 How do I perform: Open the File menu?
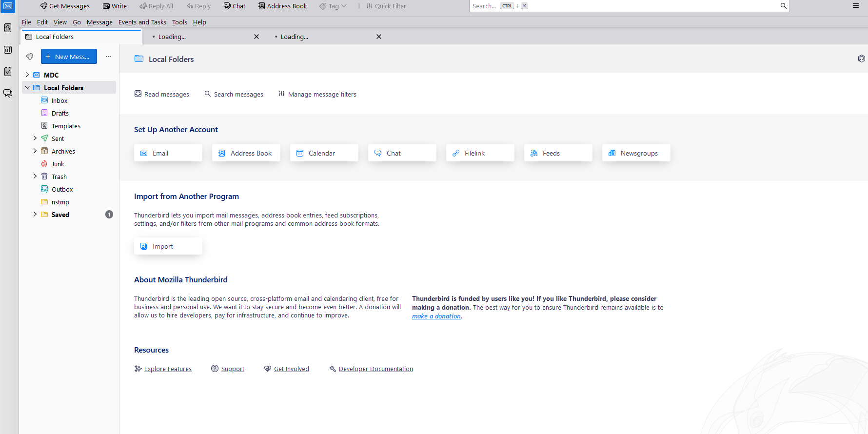pyautogui.click(x=26, y=22)
